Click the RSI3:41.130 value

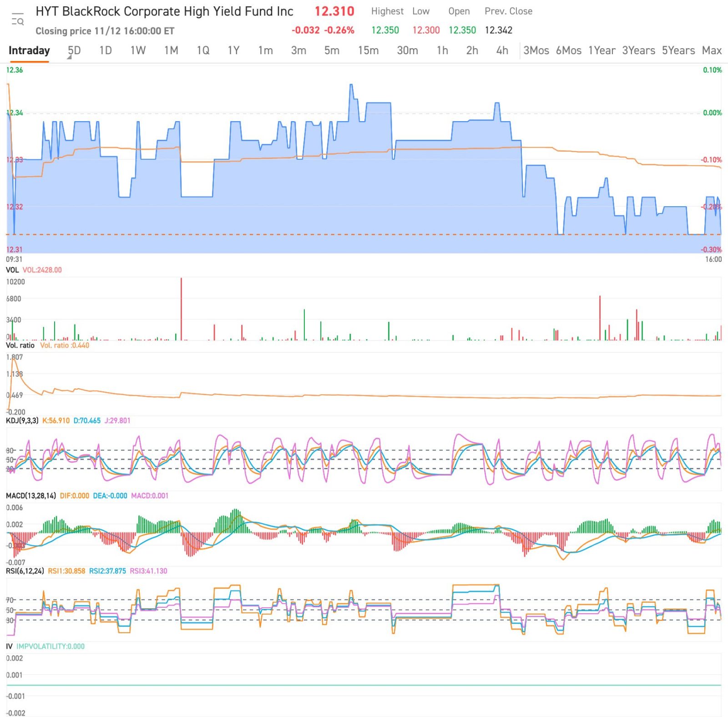pos(148,571)
